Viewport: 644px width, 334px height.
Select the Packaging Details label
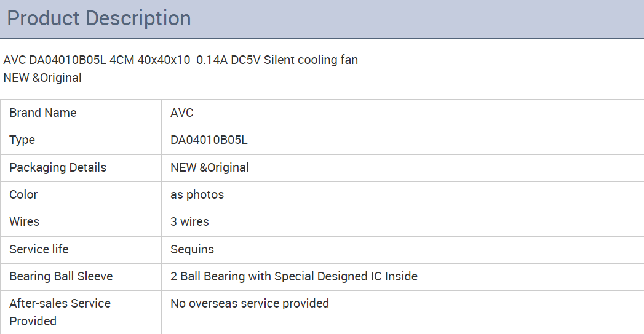click(x=58, y=168)
